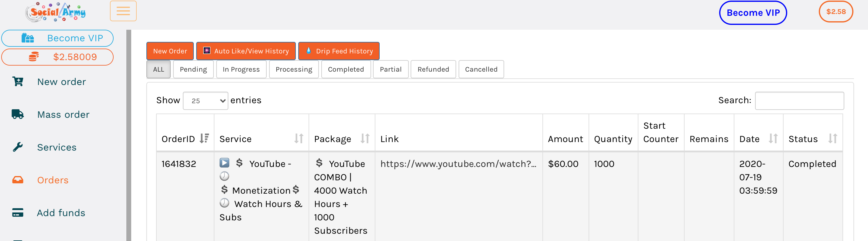
Task: Click the orange New Order button
Action: pyautogui.click(x=170, y=51)
